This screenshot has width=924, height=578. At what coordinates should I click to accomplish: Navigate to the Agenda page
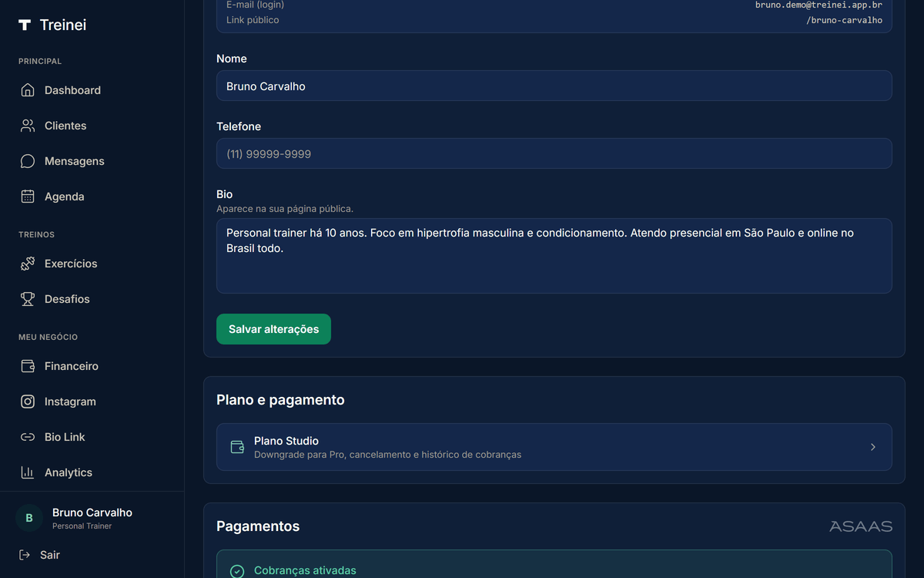pyautogui.click(x=92, y=197)
